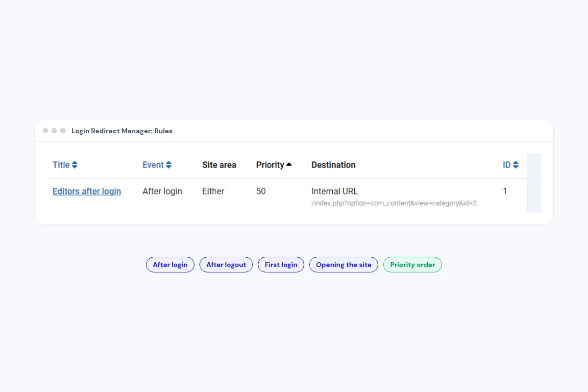
Task: Open the Editors after login rule
Action: 87,191
